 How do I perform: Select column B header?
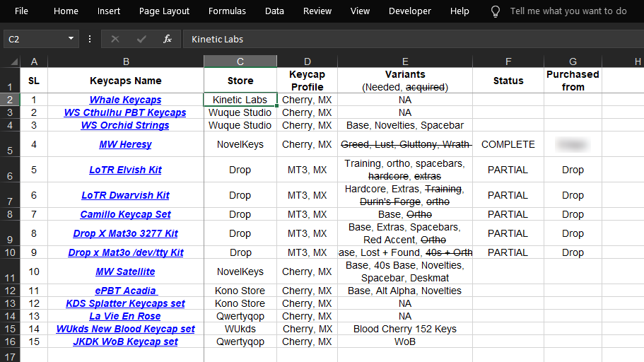[126, 62]
